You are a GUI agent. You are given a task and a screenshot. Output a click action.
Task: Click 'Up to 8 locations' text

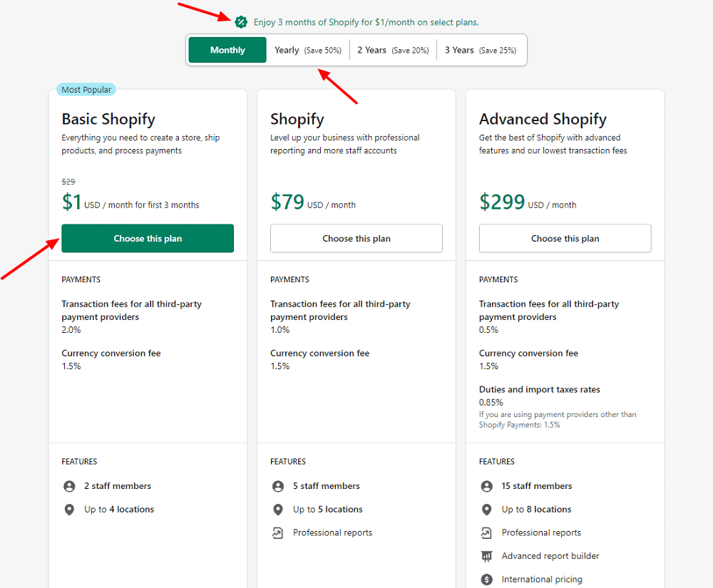click(x=537, y=510)
